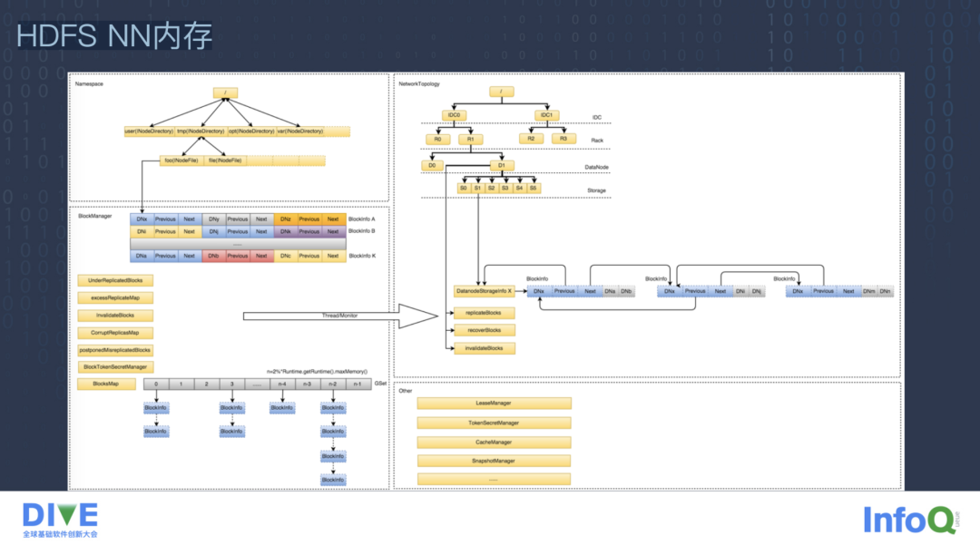Click the file(INodeFile) box
Screen dimensions: 980x545
(225, 161)
